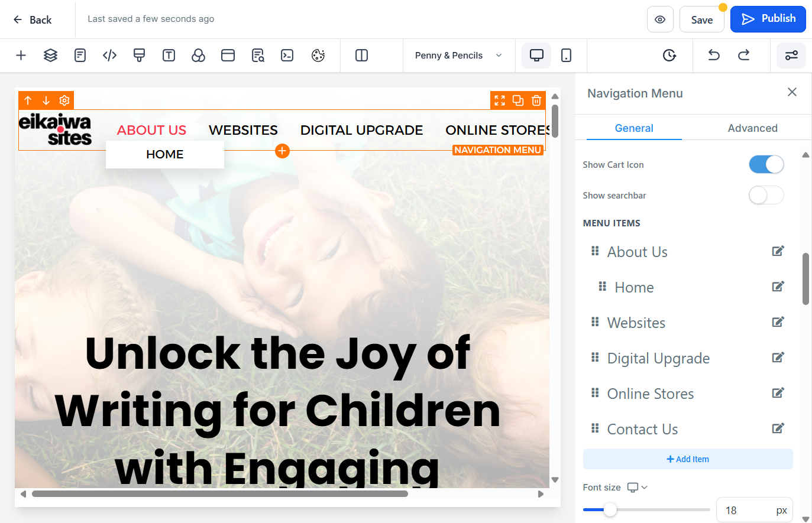
Task: Edit the Contact Us menu item
Action: (778, 428)
